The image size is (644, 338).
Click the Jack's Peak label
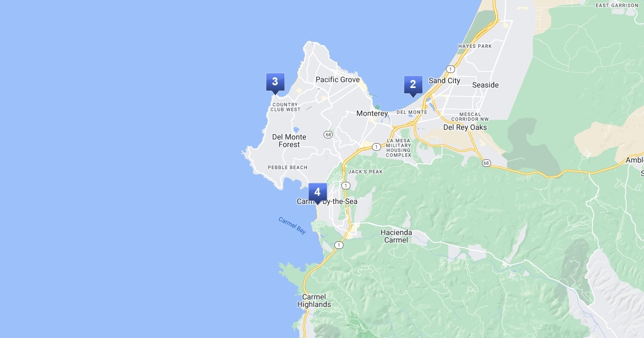tap(365, 172)
